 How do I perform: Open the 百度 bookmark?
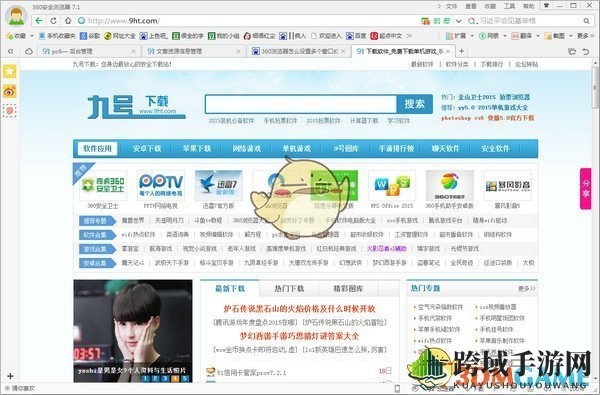[x=356, y=36]
